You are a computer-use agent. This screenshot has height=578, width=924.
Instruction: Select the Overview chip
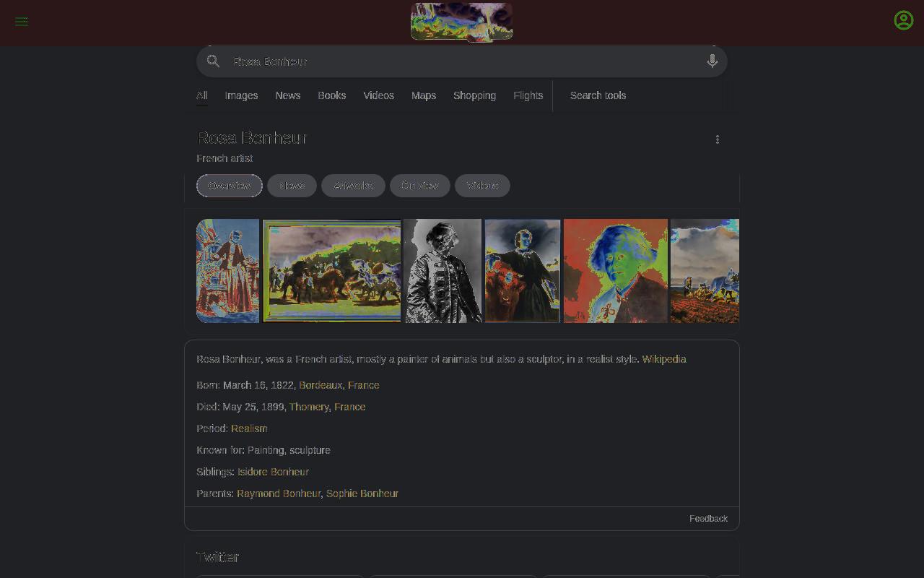click(x=230, y=186)
